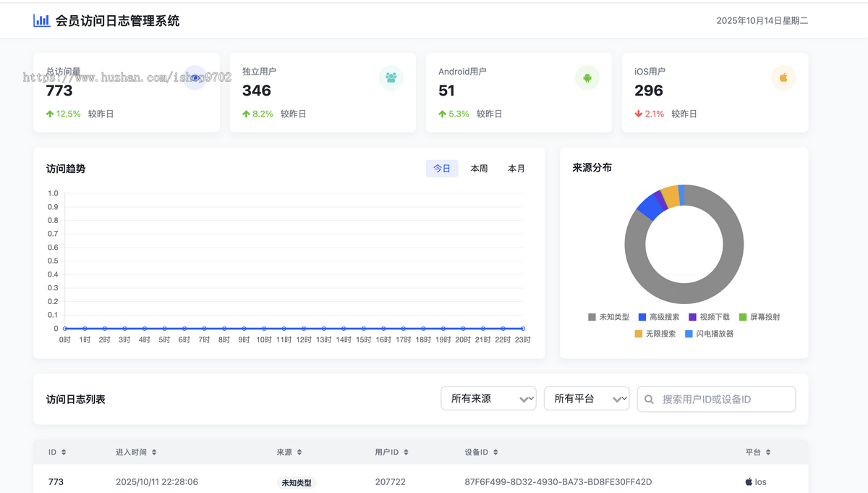The height and width of the screenshot is (493, 868).
Task: Click the Apple icon in row 773
Action: [749, 481]
